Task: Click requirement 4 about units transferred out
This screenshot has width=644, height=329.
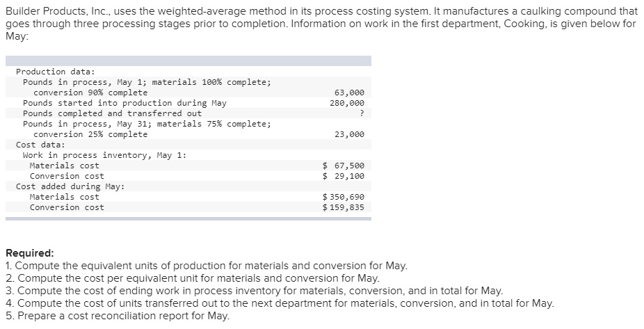Action: [280, 303]
